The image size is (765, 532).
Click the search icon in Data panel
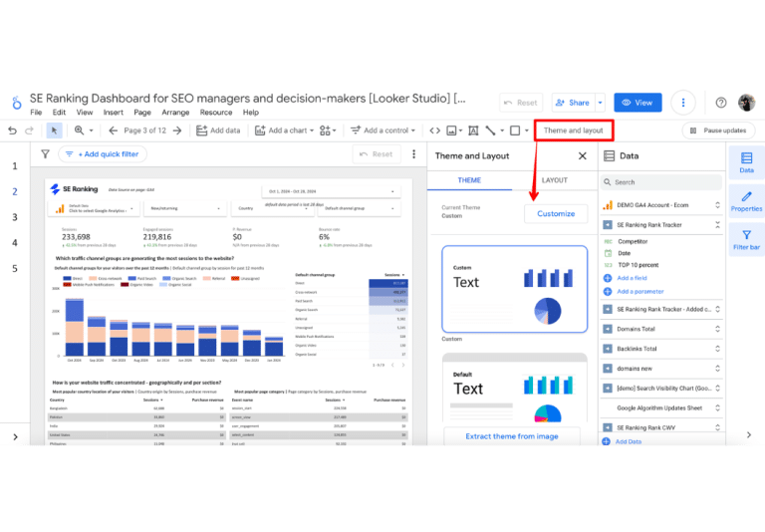click(608, 182)
